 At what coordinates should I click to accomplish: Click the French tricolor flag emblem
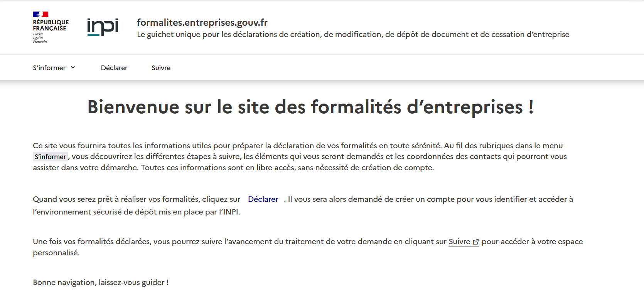pyautogui.click(x=40, y=14)
